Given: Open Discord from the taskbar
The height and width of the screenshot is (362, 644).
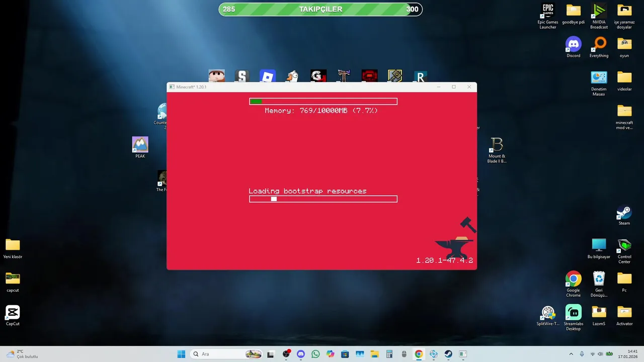Looking at the screenshot, I should pyautogui.click(x=301, y=354).
